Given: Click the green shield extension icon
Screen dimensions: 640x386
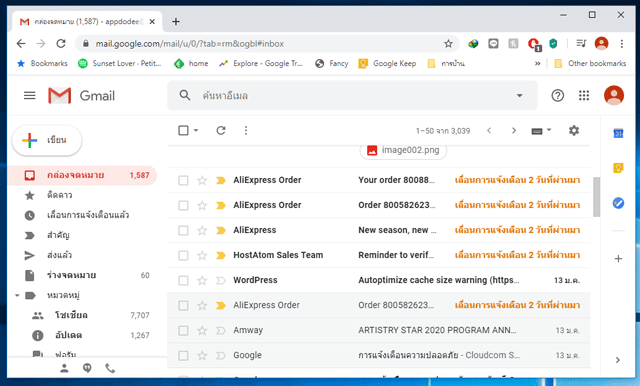Looking at the screenshot, I should coord(553,44).
